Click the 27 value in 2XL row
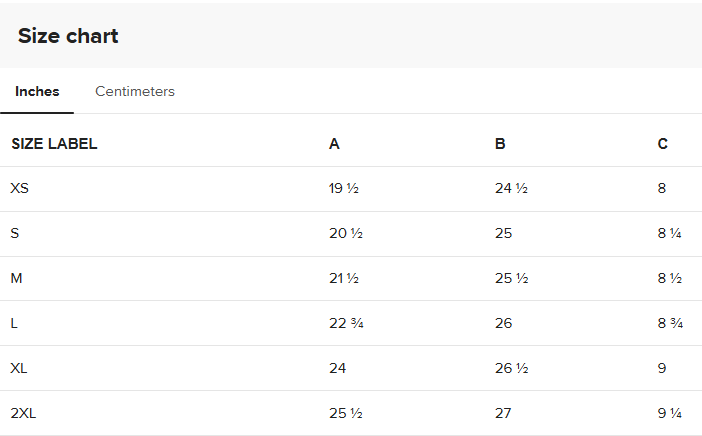Viewport: 702px width, 436px height. [503, 412]
